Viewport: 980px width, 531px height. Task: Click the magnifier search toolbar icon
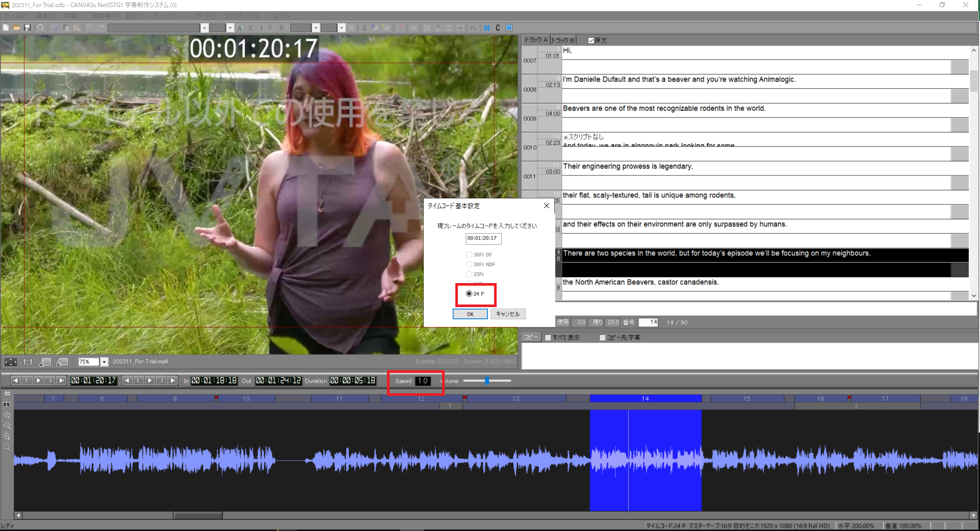pyautogui.click(x=40, y=28)
